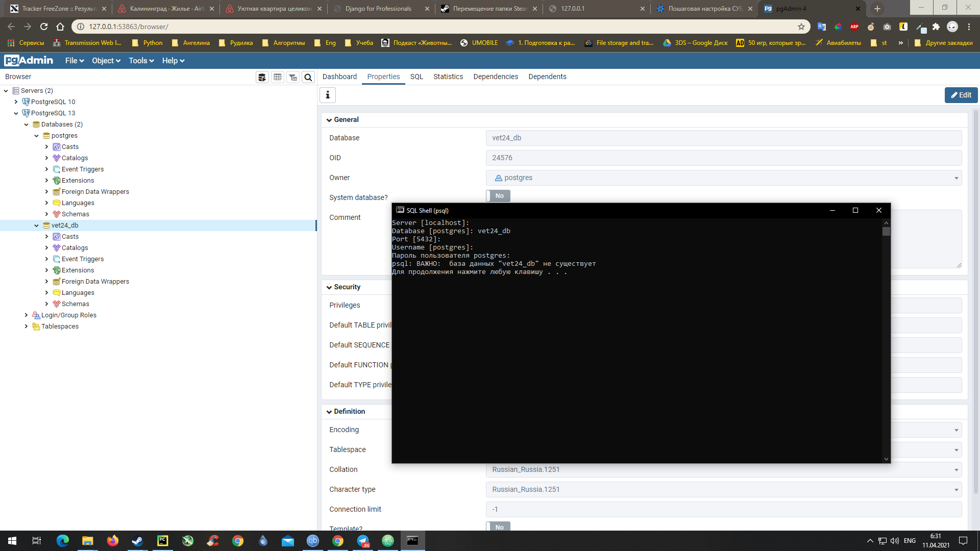Open Microsoft Edge from the taskbar
The height and width of the screenshot is (551, 980).
(x=62, y=541)
